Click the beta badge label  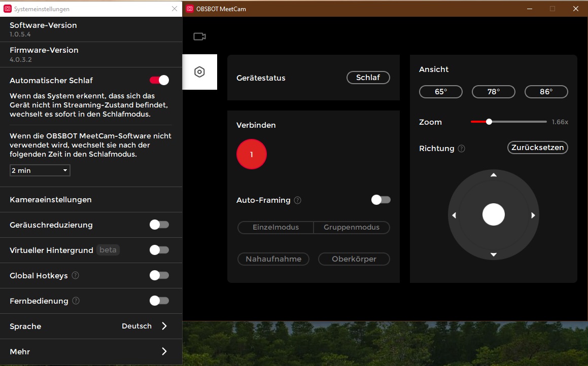click(108, 250)
